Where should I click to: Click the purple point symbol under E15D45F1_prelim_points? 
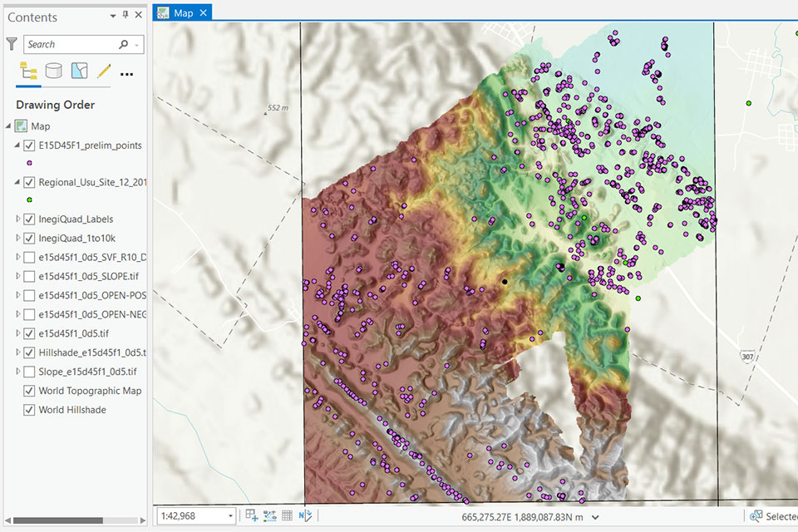point(30,163)
